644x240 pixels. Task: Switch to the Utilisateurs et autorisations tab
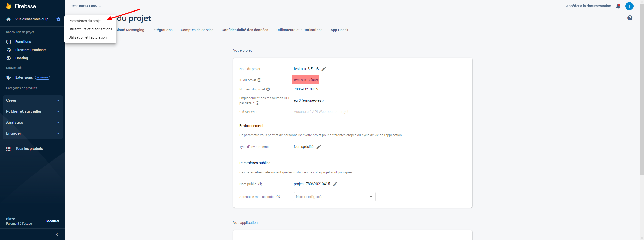tap(299, 30)
